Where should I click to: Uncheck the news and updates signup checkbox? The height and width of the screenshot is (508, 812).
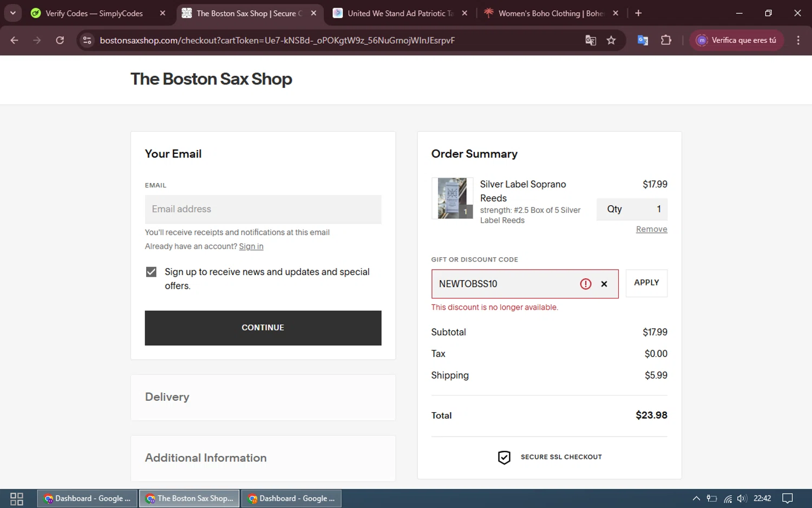pyautogui.click(x=151, y=272)
